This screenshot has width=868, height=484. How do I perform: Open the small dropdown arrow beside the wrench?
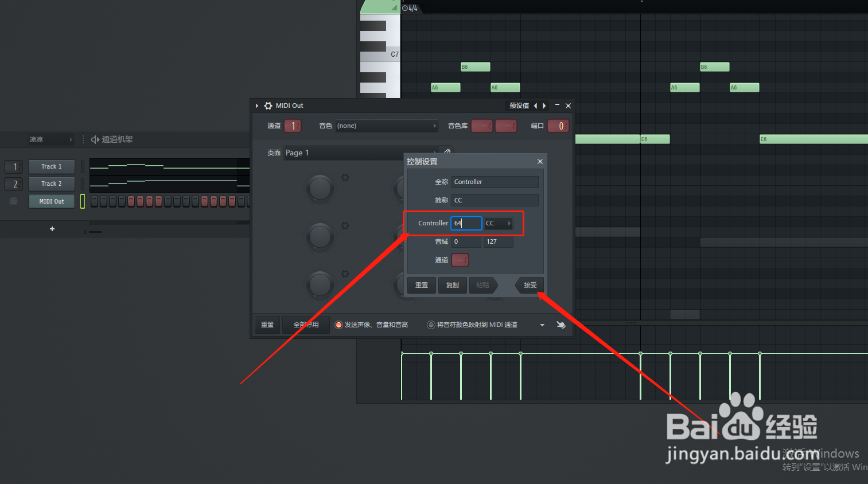pyautogui.click(x=542, y=325)
